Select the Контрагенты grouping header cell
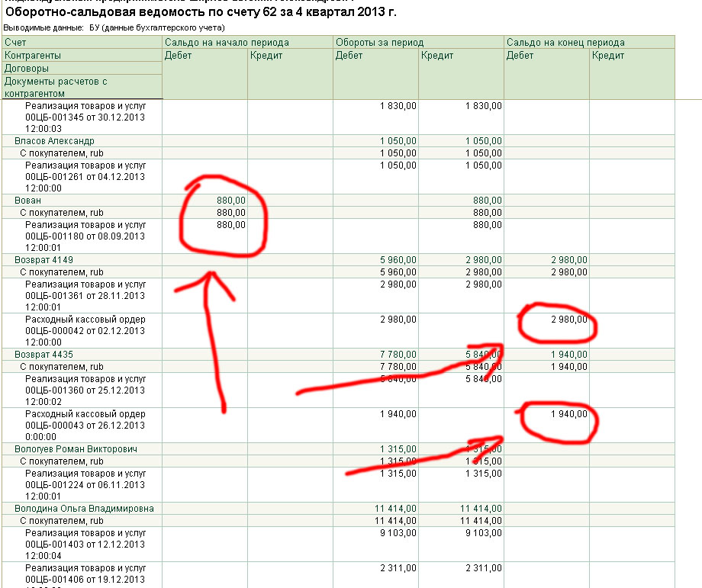702x588 pixels. click(33, 56)
